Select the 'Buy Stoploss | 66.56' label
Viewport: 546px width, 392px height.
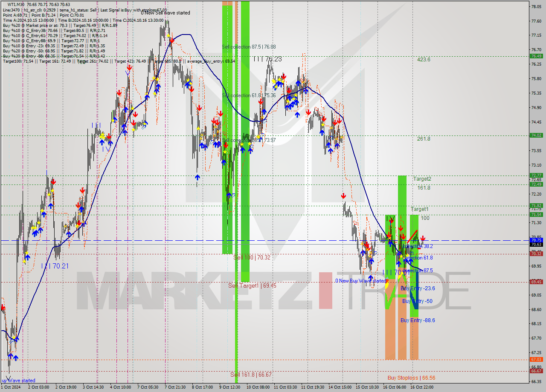tap(411, 378)
